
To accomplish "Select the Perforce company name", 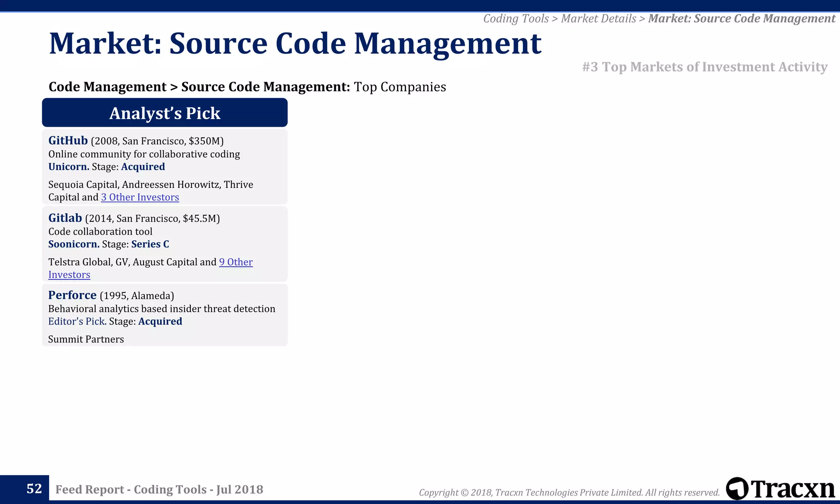I will 72,295.
